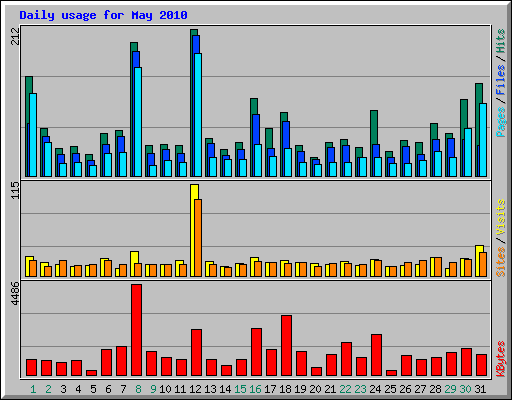512x400 pixels.
Task: Select day 10 on the x-axis
Action: click(165, 389)
